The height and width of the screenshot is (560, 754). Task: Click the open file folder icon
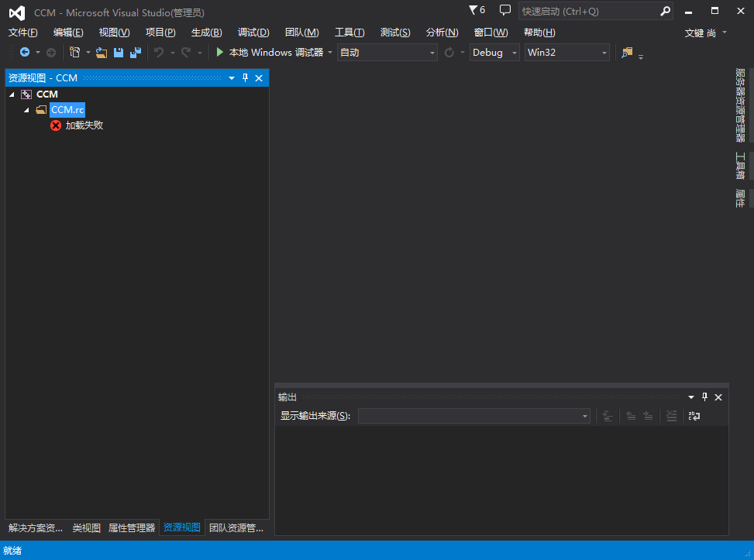(x=101, y=53)
